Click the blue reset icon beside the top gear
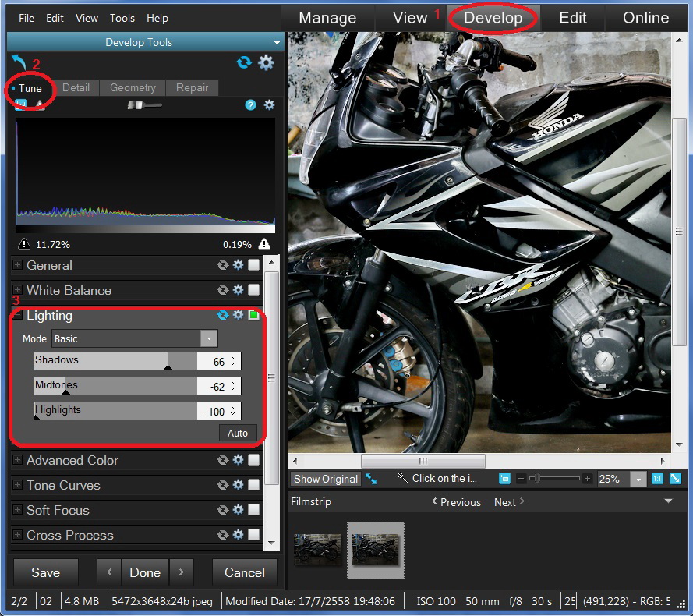This screenshot has width=693, height=616. tap(244, 62)
